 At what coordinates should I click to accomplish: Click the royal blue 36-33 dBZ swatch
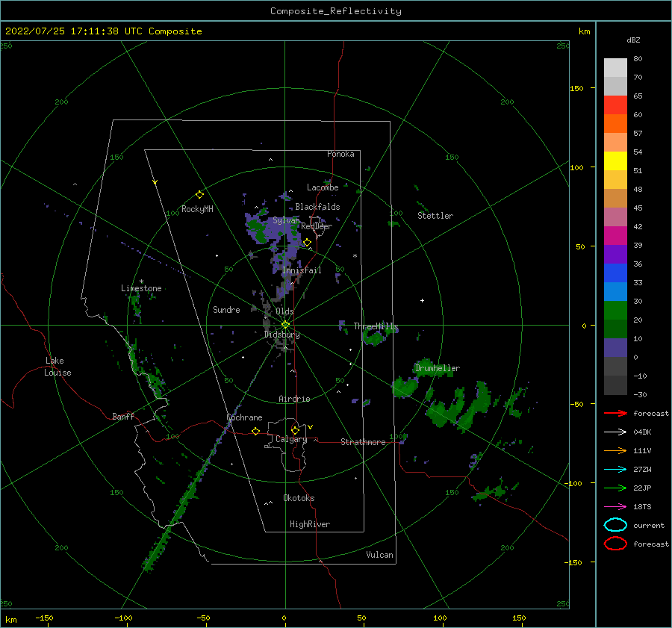[x=615, y=273]
